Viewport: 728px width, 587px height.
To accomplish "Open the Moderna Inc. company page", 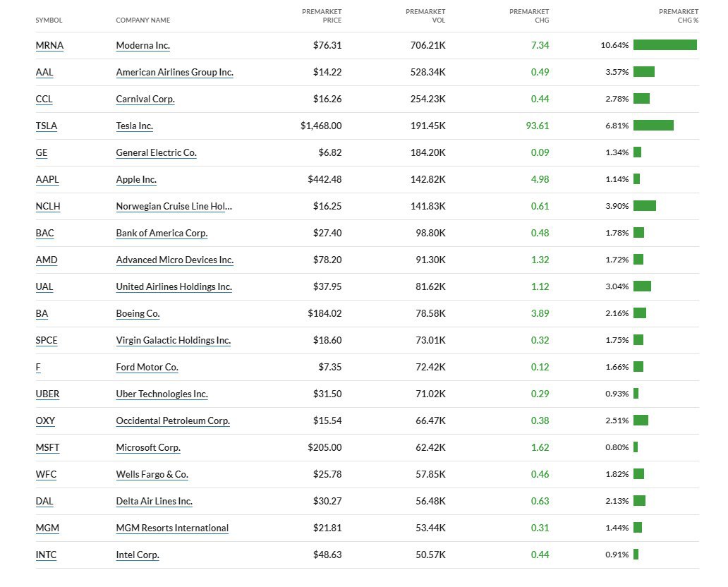I will point(143,46).
